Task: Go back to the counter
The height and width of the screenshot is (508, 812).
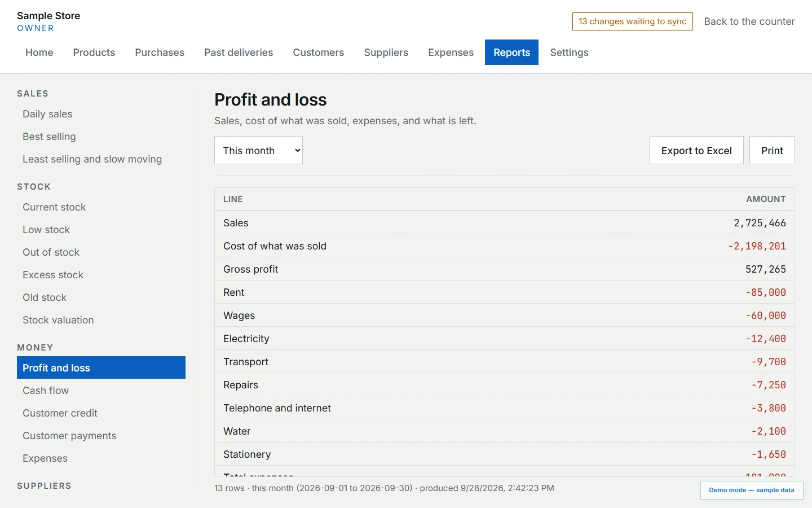Action: click(749, 21)
